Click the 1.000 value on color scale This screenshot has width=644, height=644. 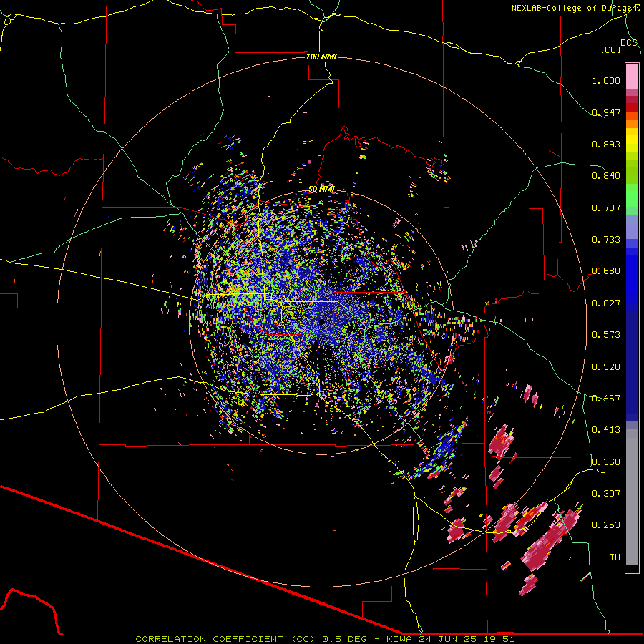[x=606, y=80]
